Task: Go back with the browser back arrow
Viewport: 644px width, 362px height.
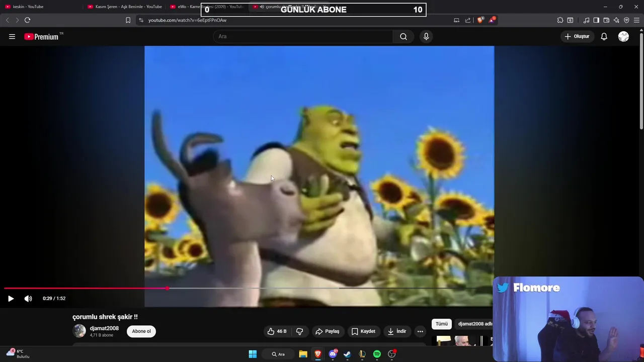Action: coord(7,20)
